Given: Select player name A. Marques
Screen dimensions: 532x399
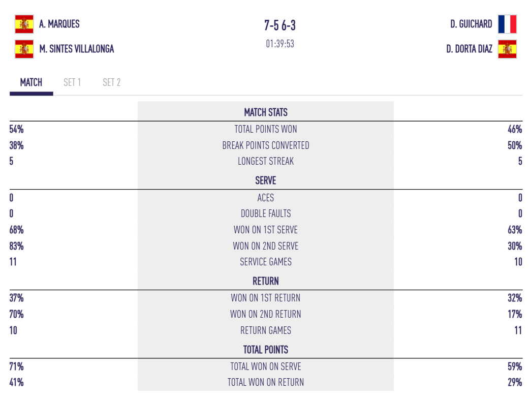Looking at the screenshot, I should (59, 24).
